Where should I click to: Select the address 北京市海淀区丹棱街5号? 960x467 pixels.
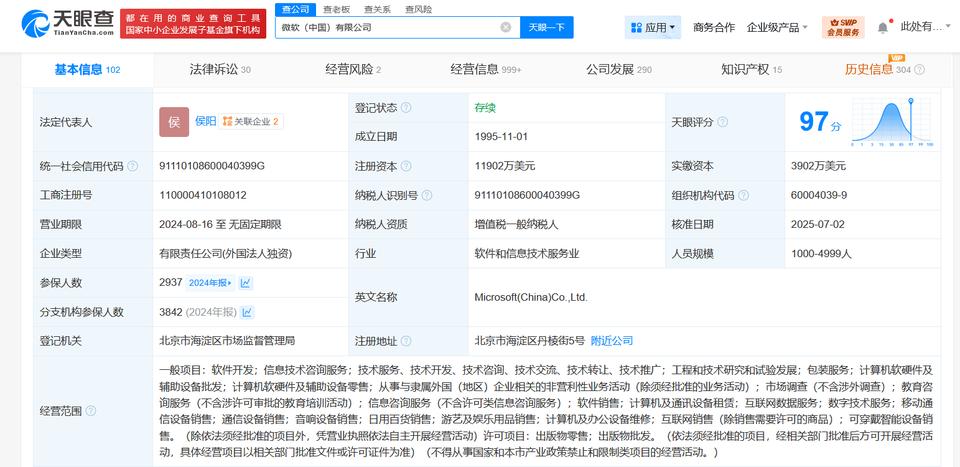tap(530, 341)
